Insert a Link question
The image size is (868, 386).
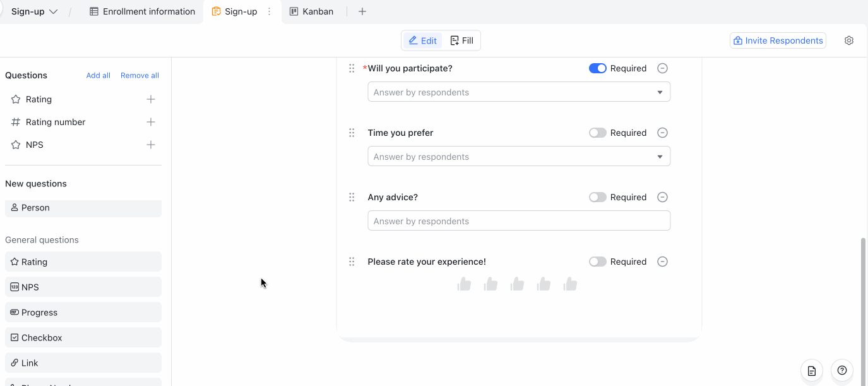[x=83, y=362]
